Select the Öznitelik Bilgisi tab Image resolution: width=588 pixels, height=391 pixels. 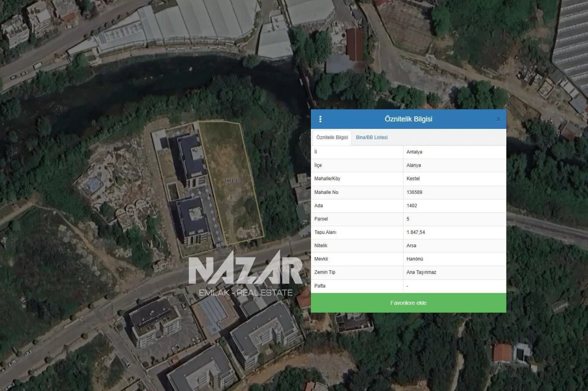(332, 137)
